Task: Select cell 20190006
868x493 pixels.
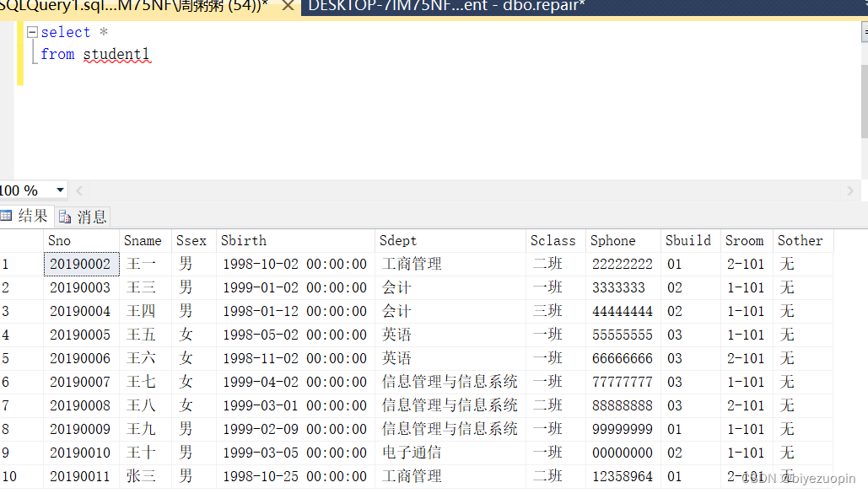Action: (x=81, y=358)
